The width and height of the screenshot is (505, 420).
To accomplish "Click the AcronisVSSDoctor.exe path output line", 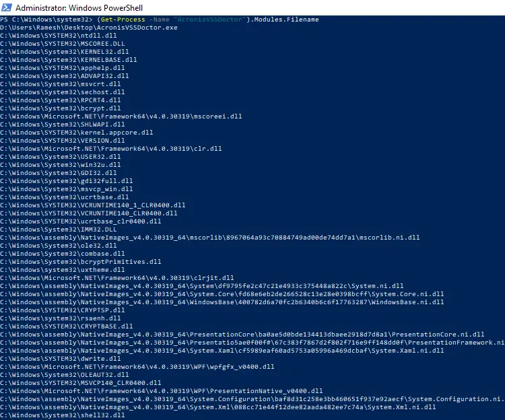I will tap(89, 28).
